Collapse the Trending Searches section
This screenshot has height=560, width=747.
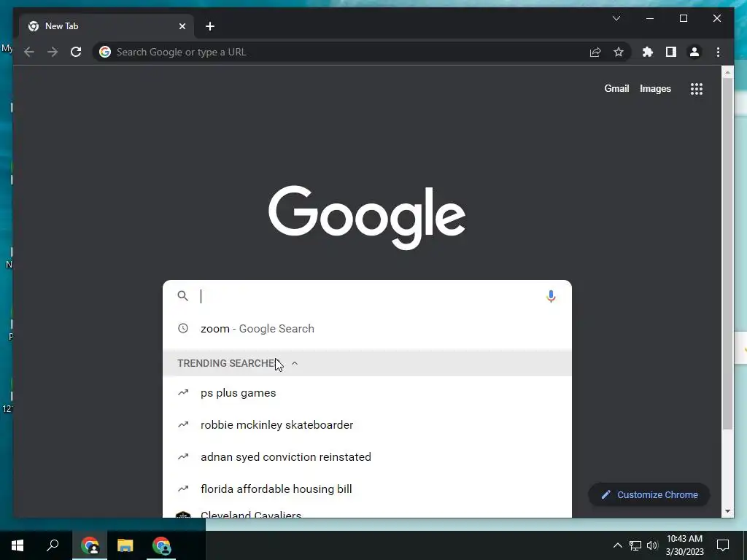(295, 363)
